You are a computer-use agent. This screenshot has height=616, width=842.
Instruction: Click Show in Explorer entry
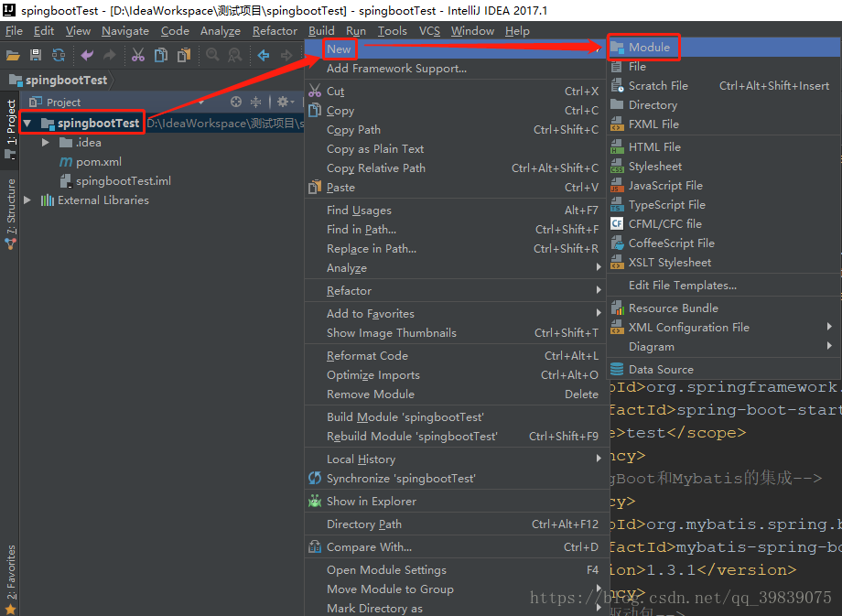[x=456, y=501]
